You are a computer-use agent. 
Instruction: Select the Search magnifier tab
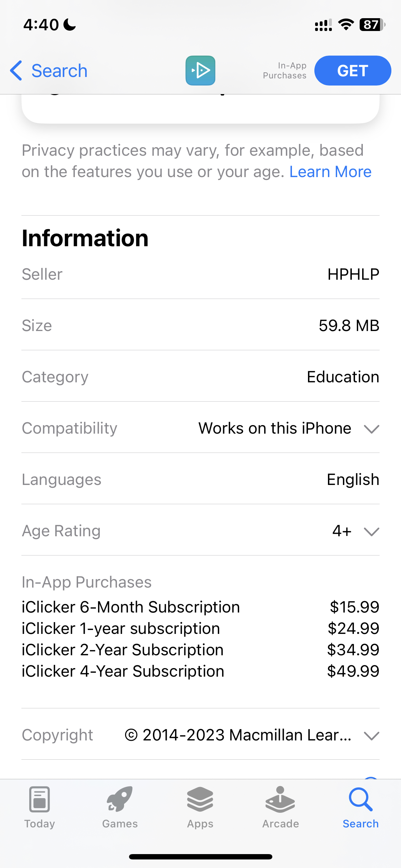point(361,799)
